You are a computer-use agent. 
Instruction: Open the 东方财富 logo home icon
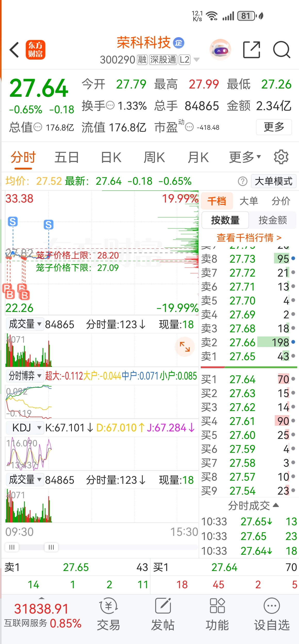coord(35,50)
